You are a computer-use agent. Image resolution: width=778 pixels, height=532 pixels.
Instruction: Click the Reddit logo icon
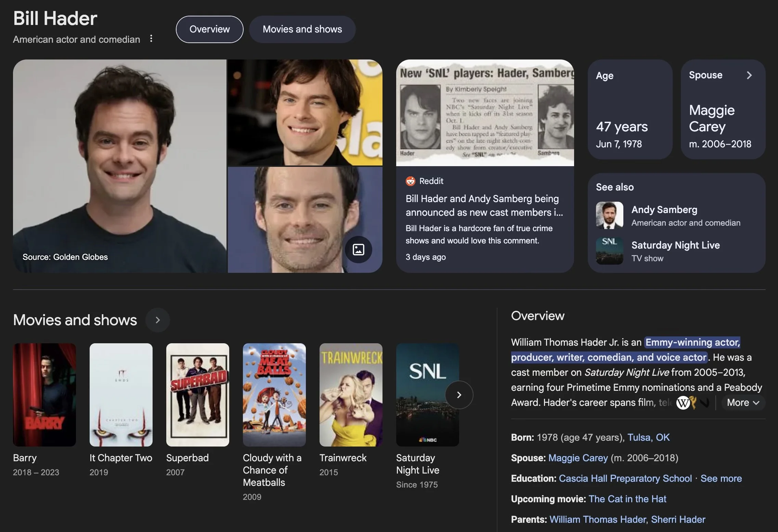click(410, 181)
